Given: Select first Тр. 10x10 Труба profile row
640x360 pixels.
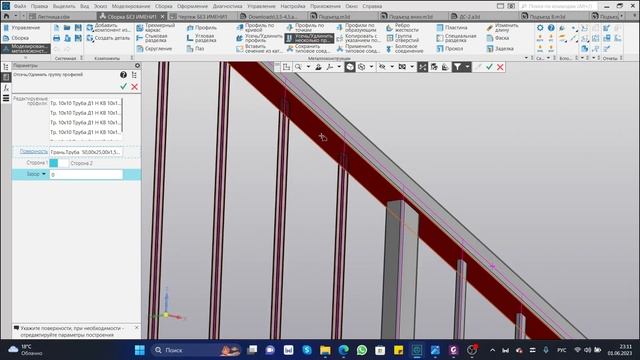Looking at the screenshot, I should point(85,103).
